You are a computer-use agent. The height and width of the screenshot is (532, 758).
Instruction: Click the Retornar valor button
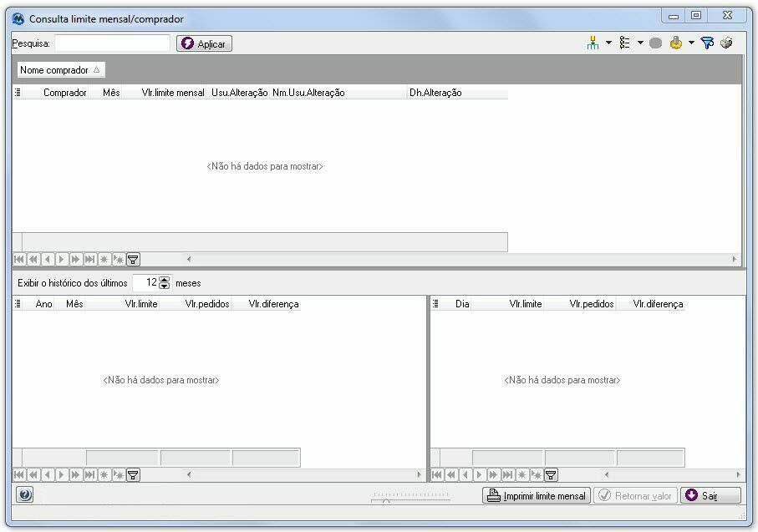635,495
